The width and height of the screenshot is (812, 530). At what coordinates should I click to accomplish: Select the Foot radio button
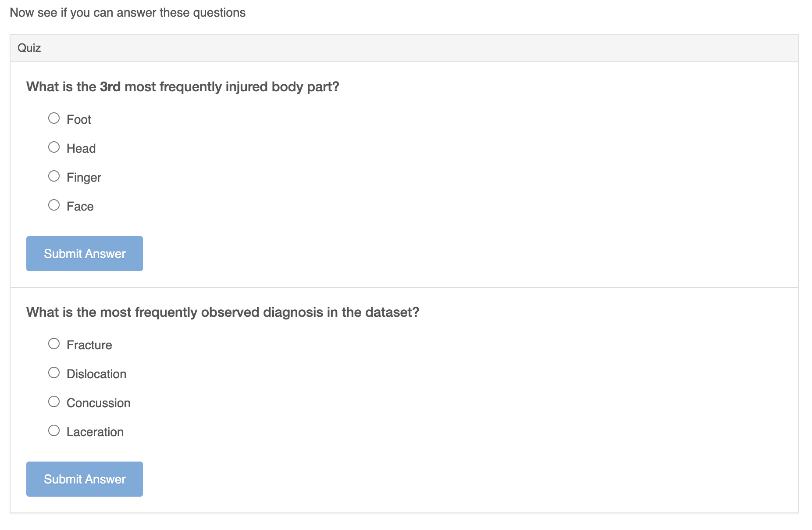click(54, 118)
